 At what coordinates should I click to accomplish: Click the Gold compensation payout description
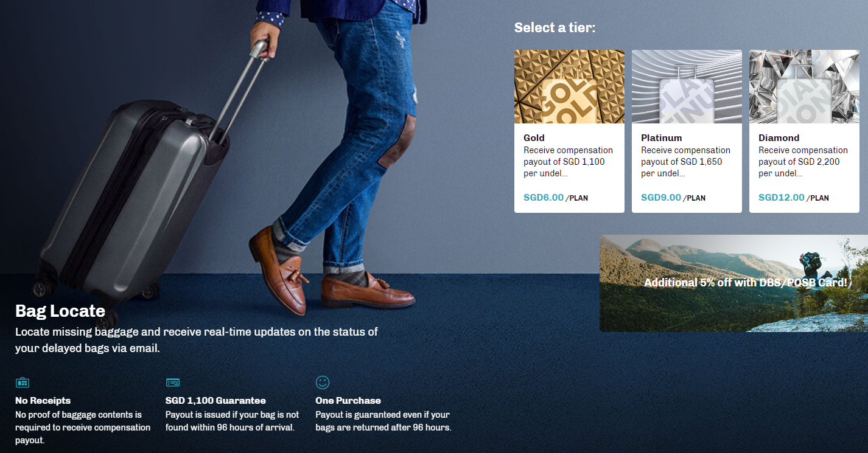point(569,162)
